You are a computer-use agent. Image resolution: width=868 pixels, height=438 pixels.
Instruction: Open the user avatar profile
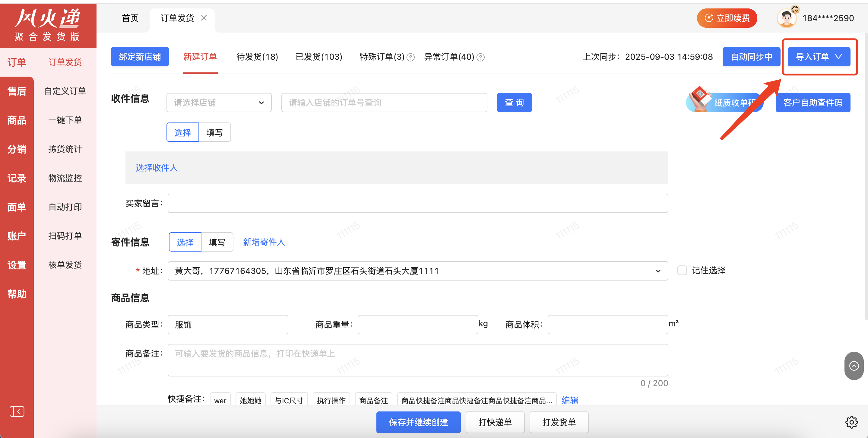(787, 18)
